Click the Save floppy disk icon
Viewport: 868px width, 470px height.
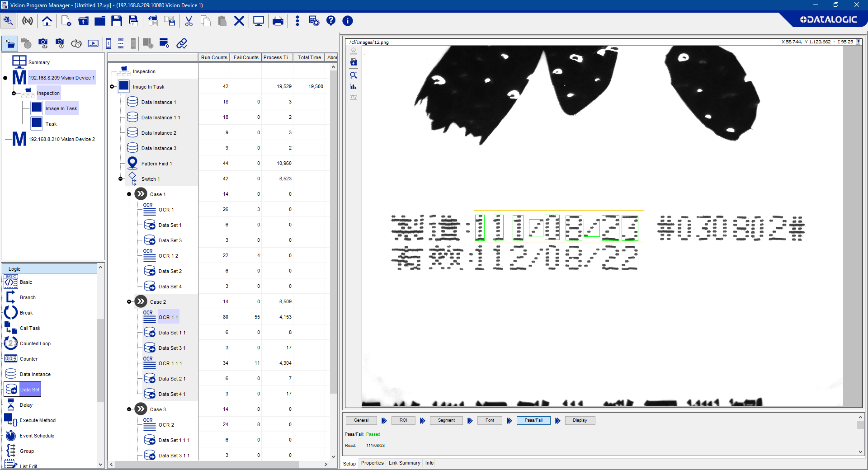pyautogui.click(x=117, y=21)
